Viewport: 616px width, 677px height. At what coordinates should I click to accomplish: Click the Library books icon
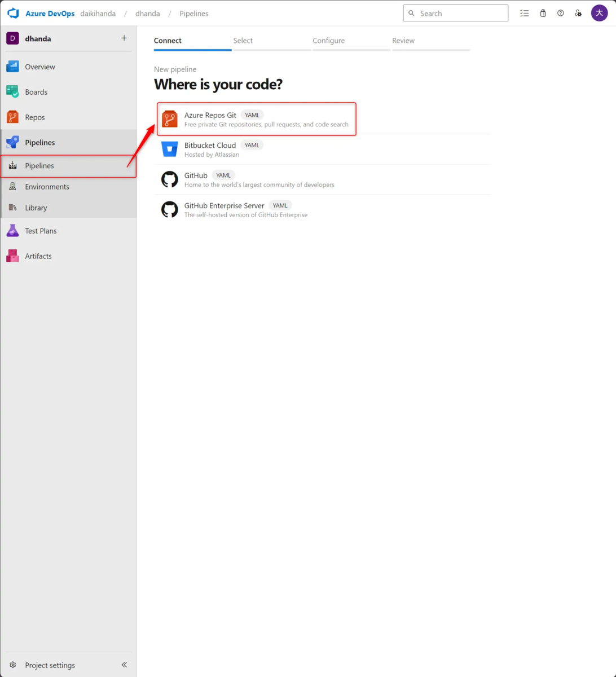12,208
